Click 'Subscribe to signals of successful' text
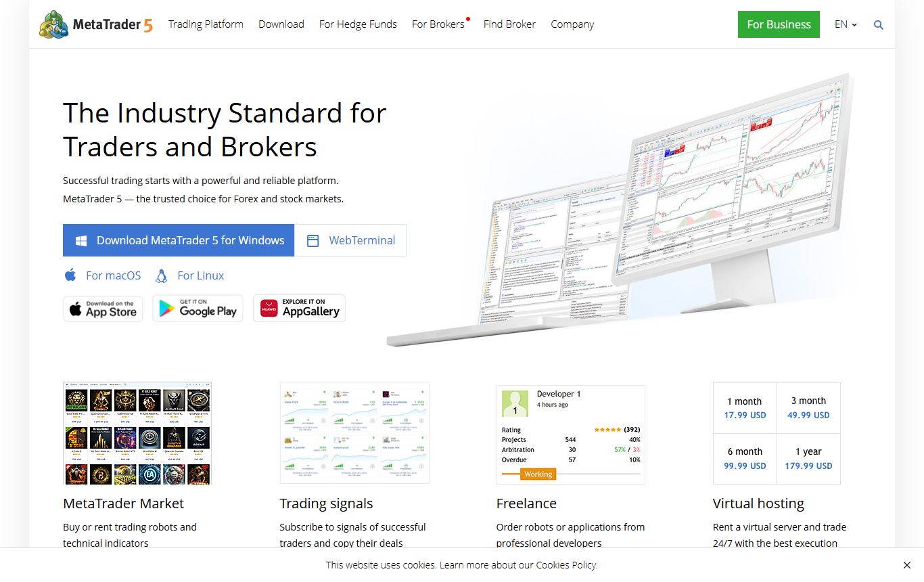 pos(352,527)
